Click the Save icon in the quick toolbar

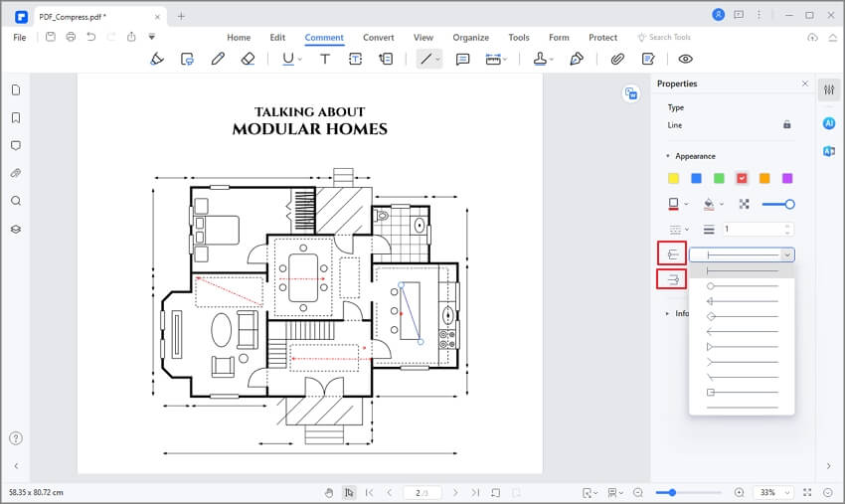[50, 37]
